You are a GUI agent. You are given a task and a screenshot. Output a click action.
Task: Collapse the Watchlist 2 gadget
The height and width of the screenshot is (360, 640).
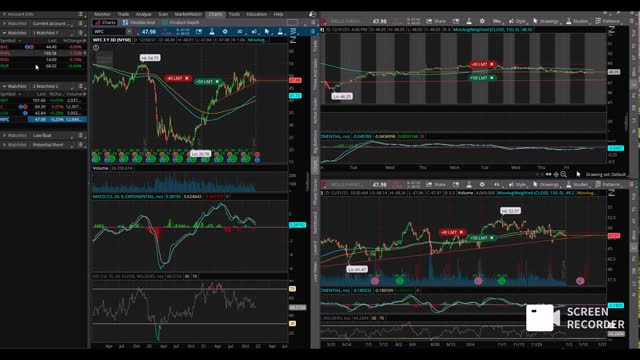4,86
